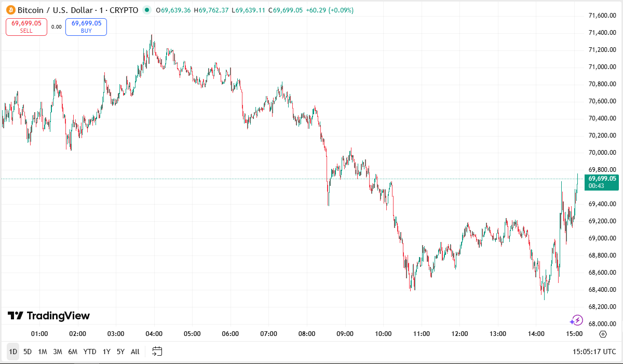
Task: Choose the 1Y date range
Action: tap(106, 352)
